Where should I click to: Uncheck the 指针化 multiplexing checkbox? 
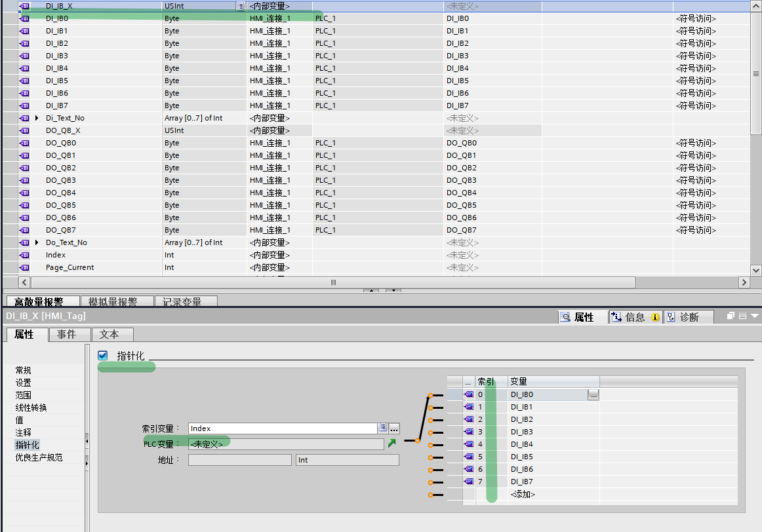tap(102, 355)
